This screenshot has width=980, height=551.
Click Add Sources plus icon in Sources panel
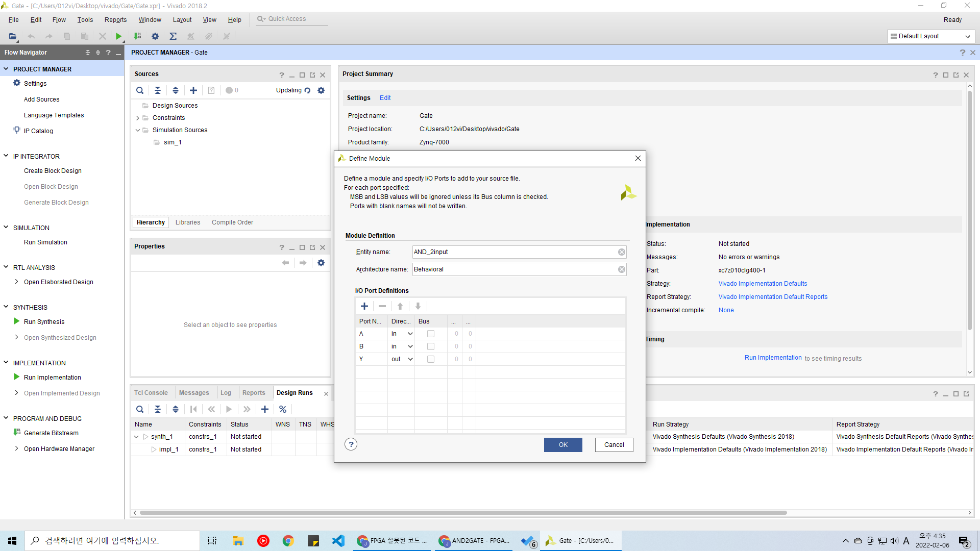(193, 90)
